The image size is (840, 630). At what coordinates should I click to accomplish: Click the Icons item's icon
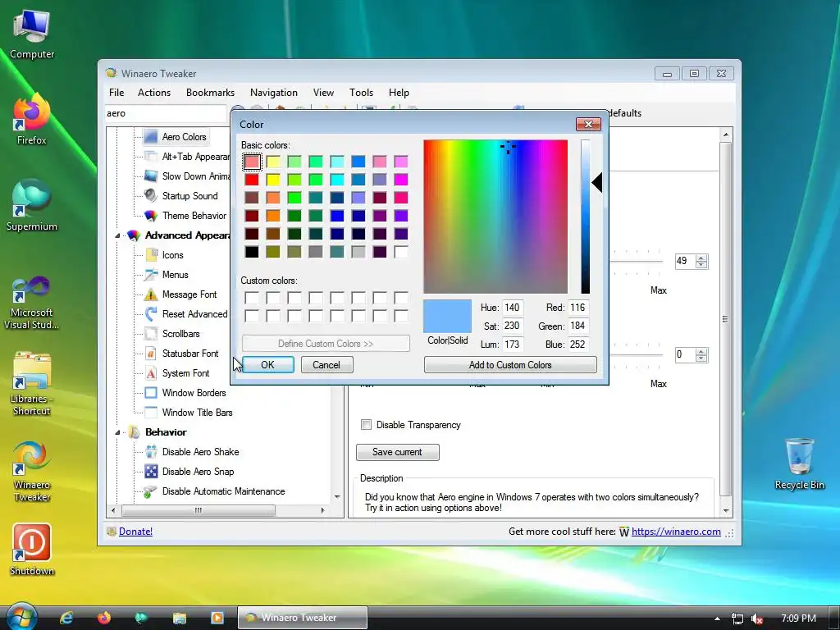(x=151, y=255)
